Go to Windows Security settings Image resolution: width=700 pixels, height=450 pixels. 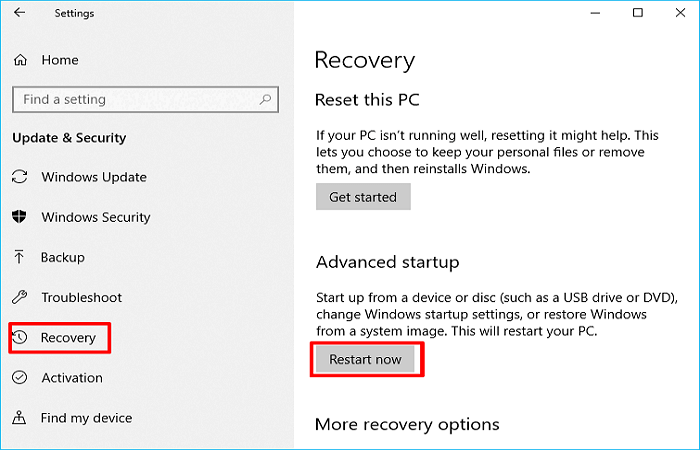(95, 217)
